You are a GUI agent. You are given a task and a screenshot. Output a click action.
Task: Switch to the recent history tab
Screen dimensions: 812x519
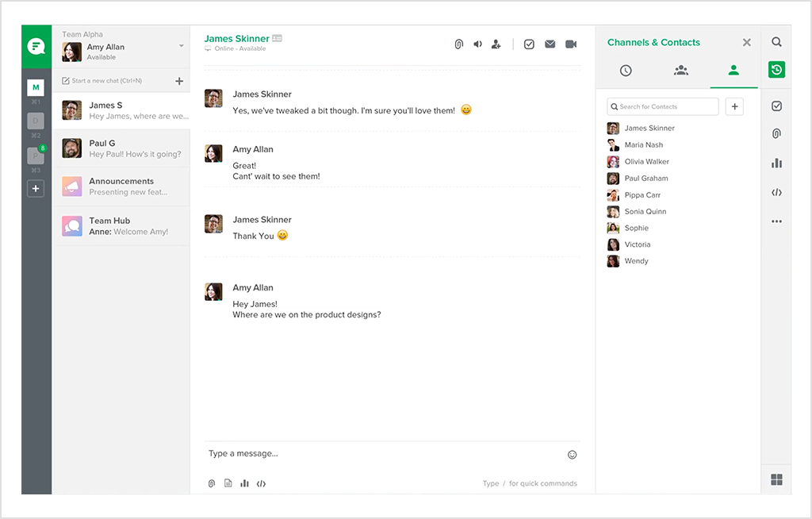[626, 70]
